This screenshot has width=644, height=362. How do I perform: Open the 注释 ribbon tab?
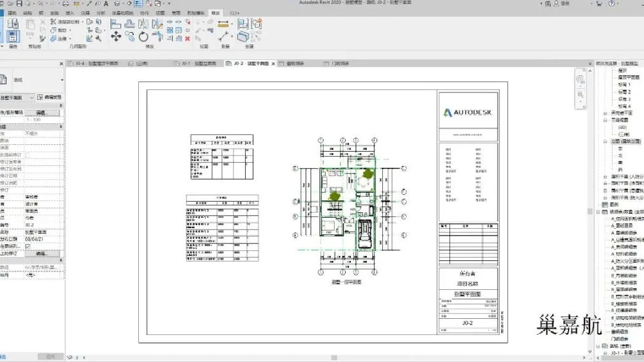coord(85,12)
